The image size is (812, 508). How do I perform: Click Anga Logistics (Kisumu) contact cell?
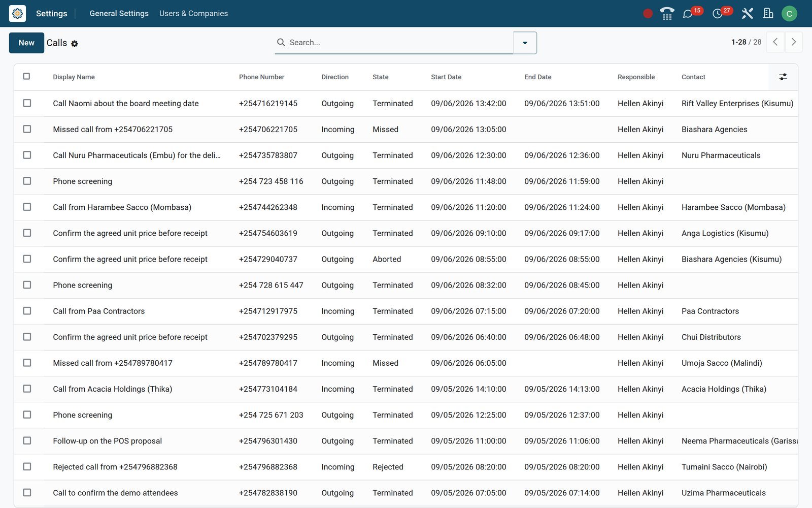coord(725,233)
